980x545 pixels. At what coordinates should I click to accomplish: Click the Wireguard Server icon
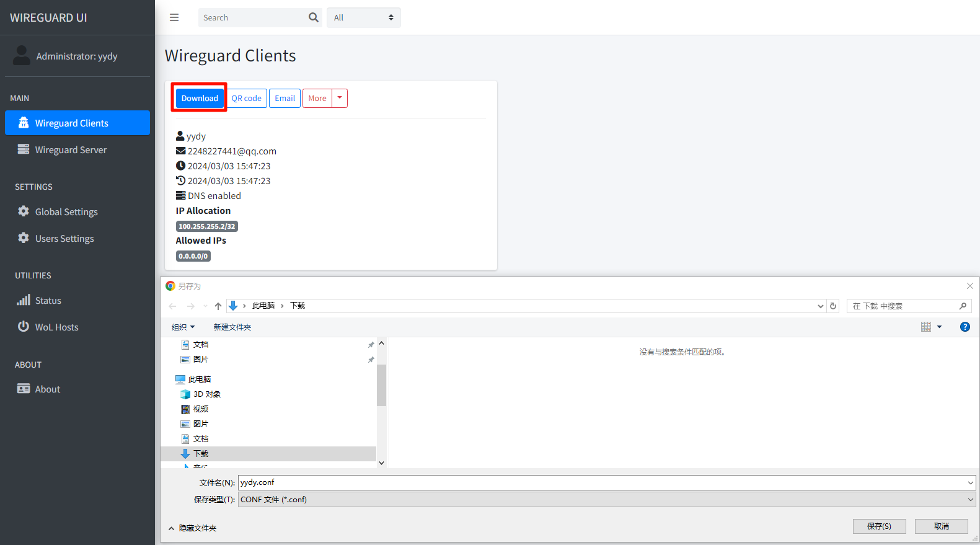tap(24, 149)
